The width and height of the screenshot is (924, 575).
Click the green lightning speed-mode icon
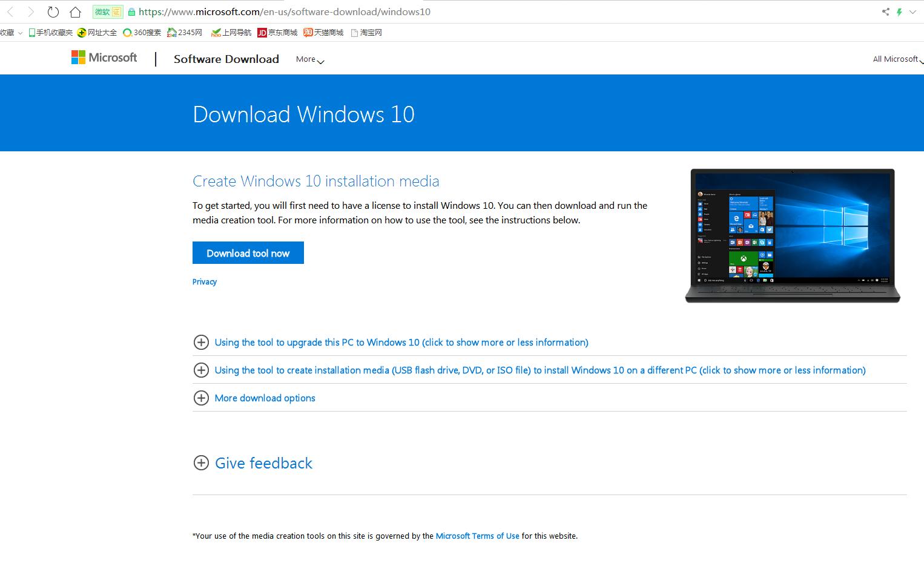(x=900, y=11)
